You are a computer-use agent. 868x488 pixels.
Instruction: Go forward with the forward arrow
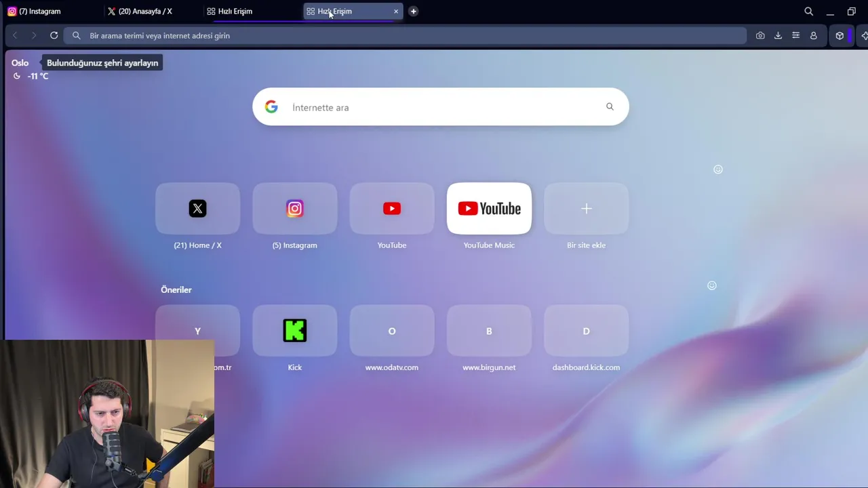click(34, 35)
